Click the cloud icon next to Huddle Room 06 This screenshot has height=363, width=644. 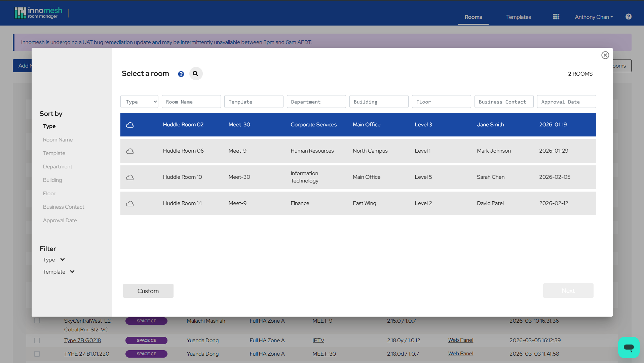pyautogui.click(x=130, y=151)
